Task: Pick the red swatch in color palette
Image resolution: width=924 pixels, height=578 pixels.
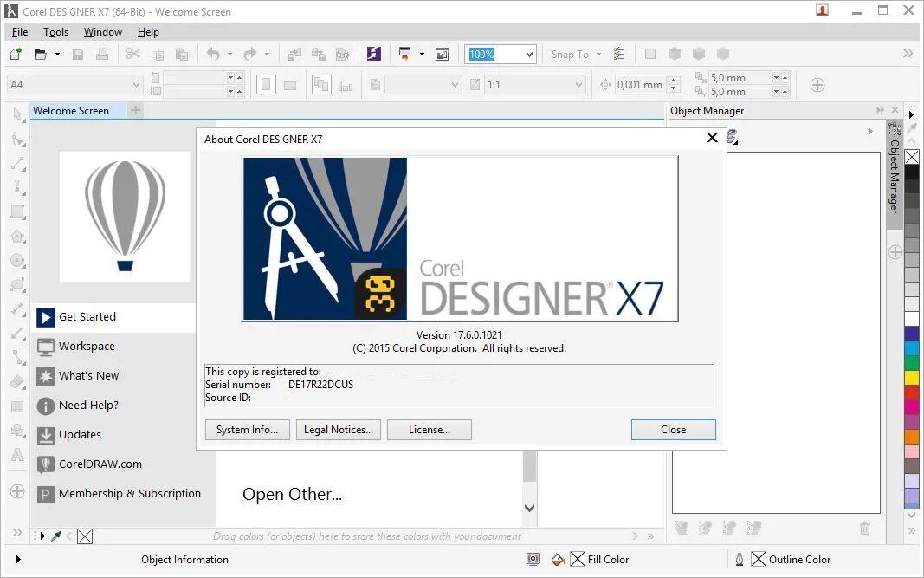Action: (x=911, y=393)
